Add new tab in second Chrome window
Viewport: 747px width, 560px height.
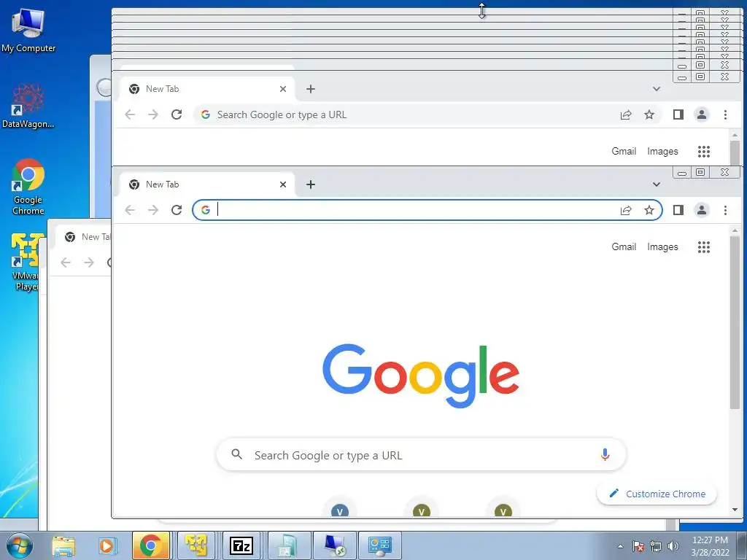point(311,89)
